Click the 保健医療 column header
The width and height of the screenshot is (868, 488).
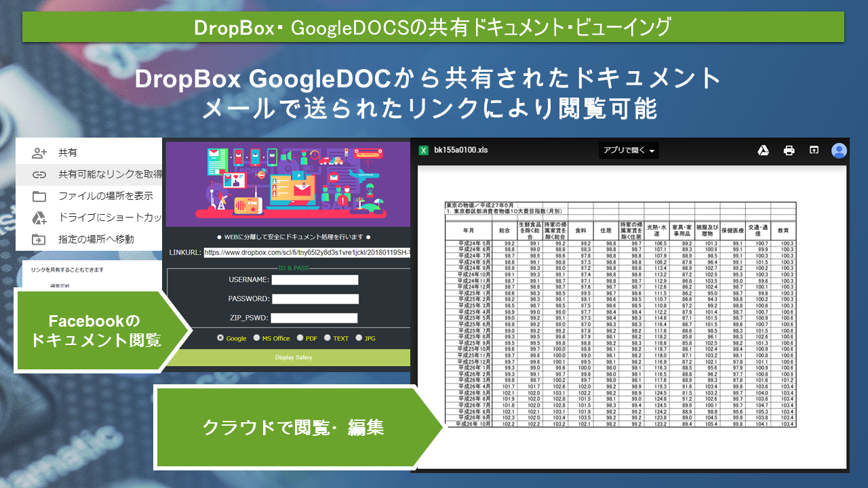pyautogui.click(x=732, y=230)
